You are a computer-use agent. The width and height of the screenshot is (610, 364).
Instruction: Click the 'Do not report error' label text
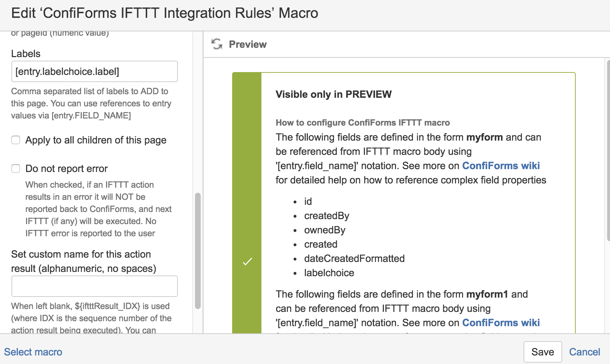click(66, 168)
